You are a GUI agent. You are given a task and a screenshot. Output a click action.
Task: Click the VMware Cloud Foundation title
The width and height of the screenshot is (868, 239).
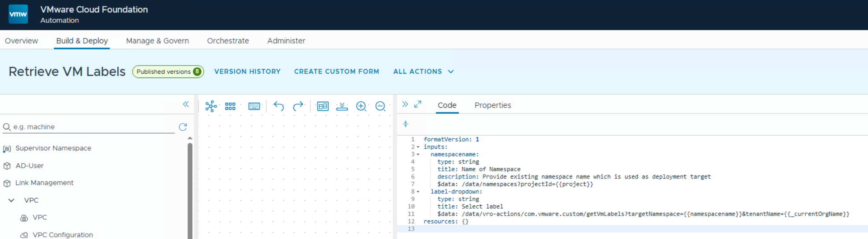click(94, 9)
